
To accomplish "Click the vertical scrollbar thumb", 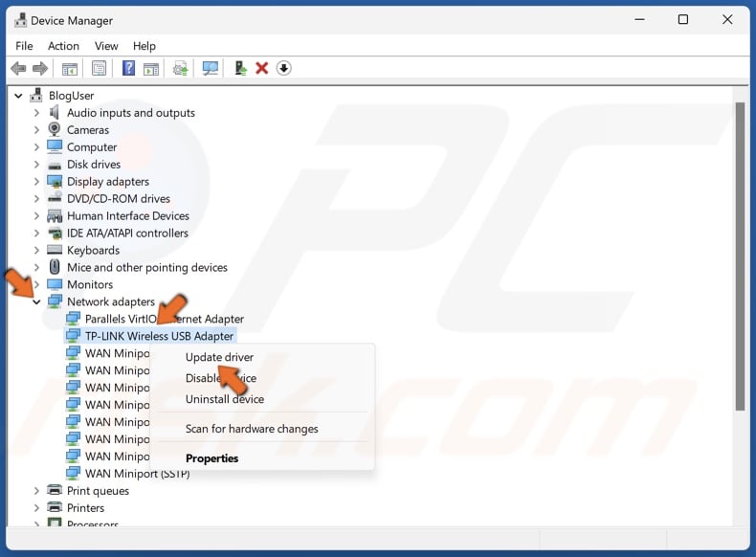I will point(740,256).
